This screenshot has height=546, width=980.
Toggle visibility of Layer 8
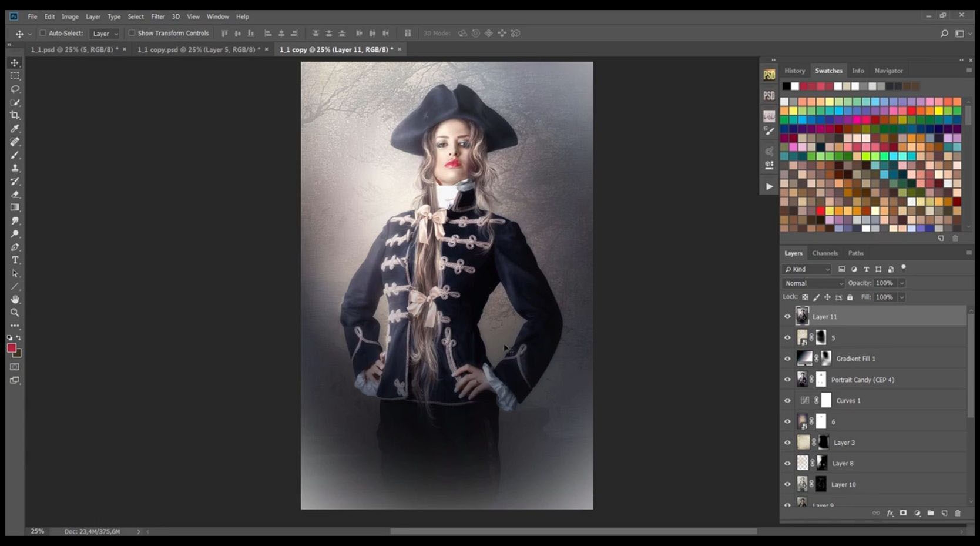click(x=787, y=463)
